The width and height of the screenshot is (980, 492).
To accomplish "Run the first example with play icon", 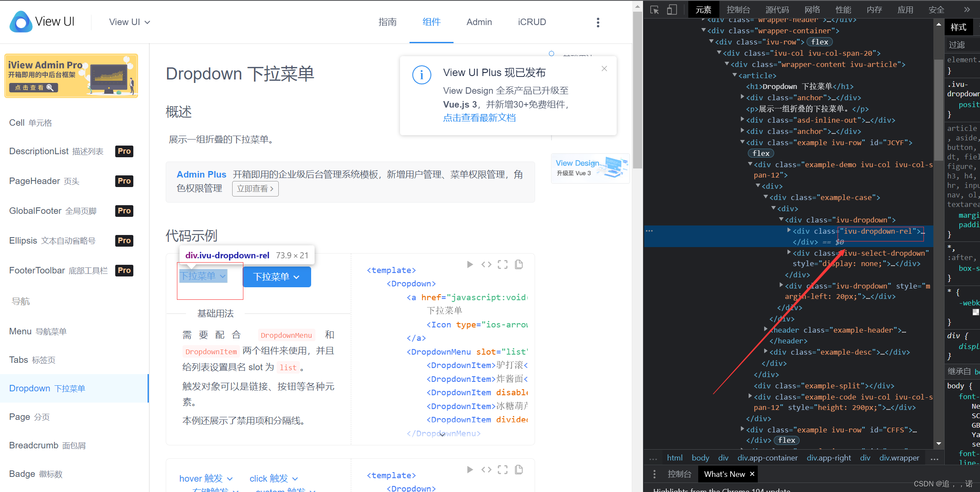I will (x=470, y=264).
